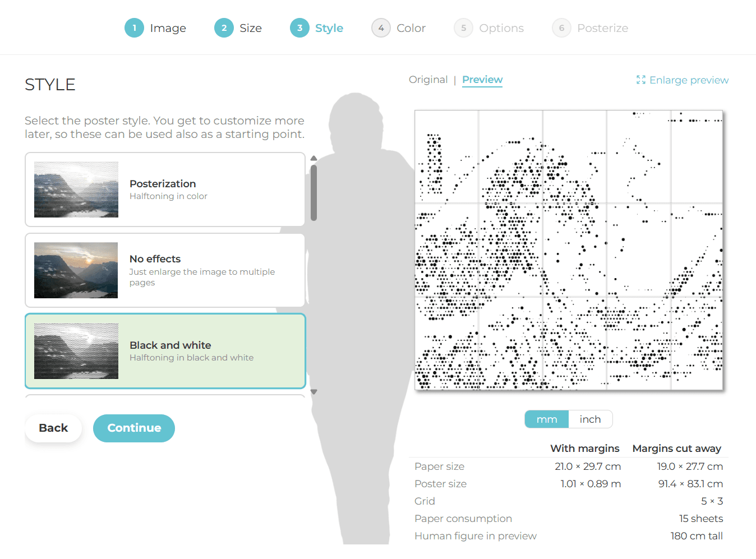Viewport: 756px width, 559px height.
Task: Click the step 5 Options circle icon
Action: point(463,28)
